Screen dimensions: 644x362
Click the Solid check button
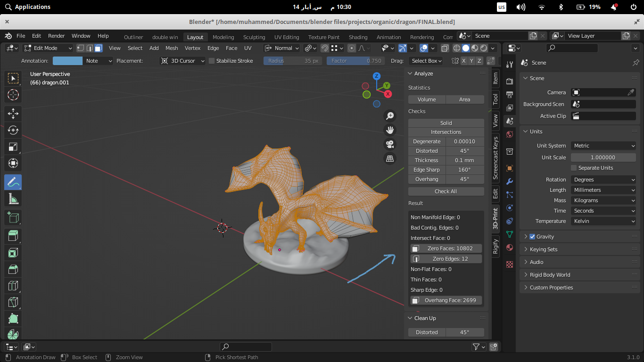point(446,123)
